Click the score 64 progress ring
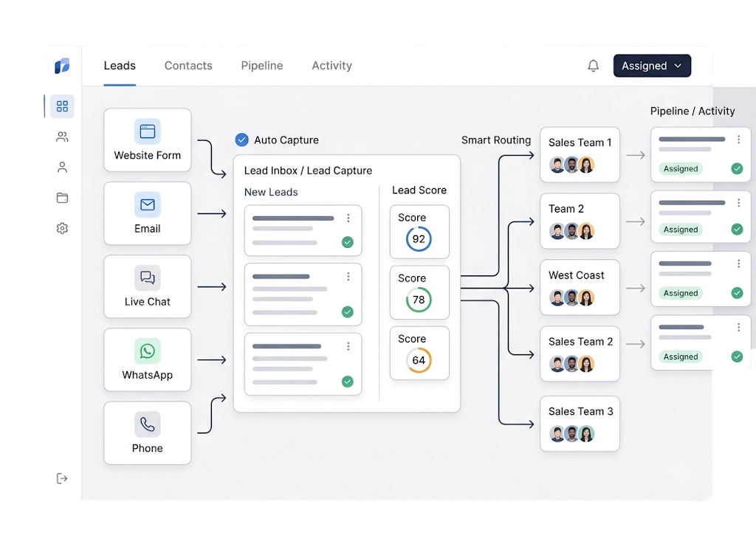Image resolution: width=756 pixels, height=547 pixels. (x=419, y=360)
